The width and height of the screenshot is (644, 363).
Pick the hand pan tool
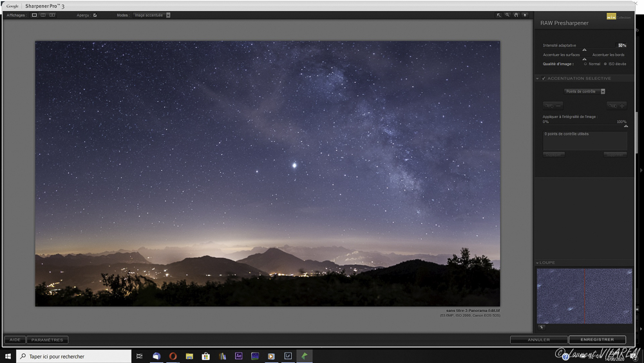[x=516, y=15]
